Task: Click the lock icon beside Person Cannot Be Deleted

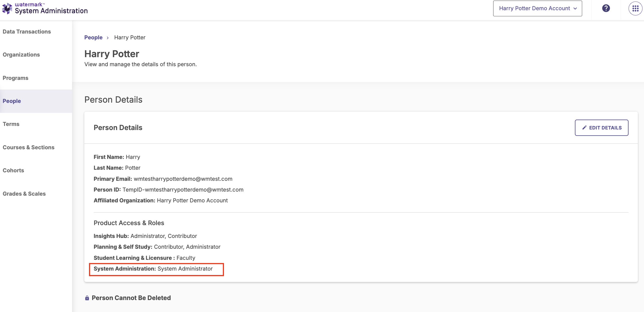Action: click(87, 298)
